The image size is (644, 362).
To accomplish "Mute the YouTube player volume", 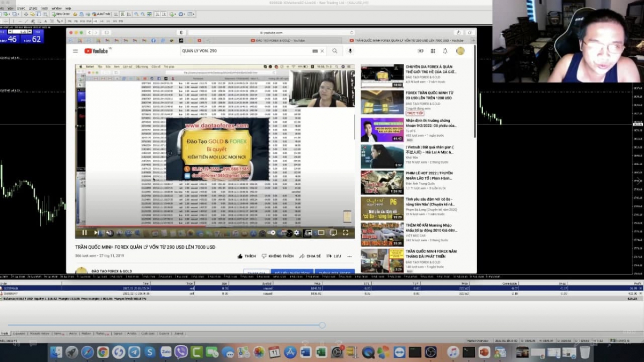I will (x=109, y=232).
